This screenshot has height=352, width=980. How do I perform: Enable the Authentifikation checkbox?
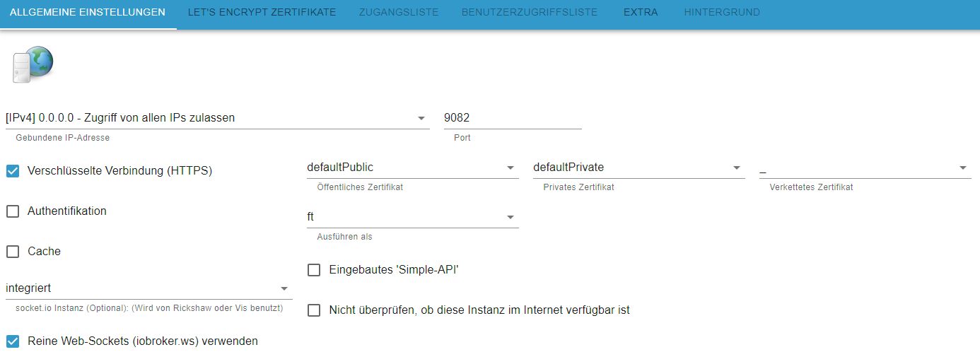tap(13, 211)
